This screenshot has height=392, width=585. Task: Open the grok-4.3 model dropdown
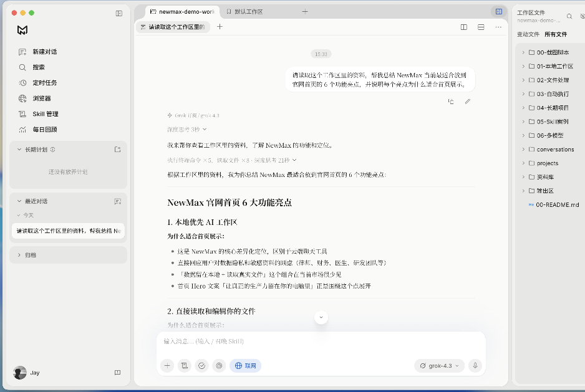click(x=439, y=366)
